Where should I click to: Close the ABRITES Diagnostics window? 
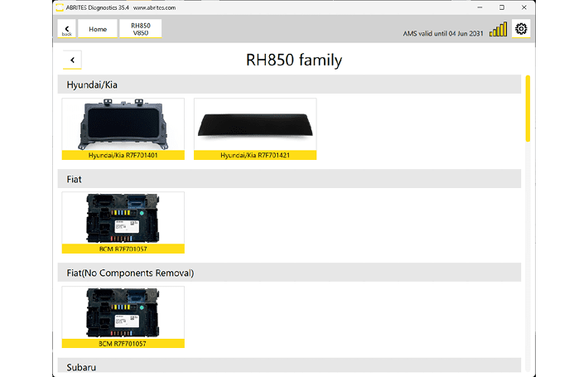(x=523, y=7)
